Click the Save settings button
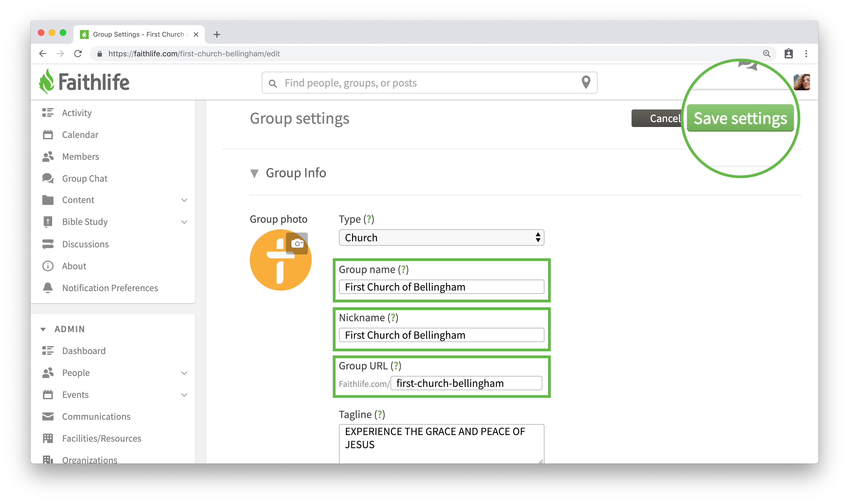This screenshot has height=504, width=849. coord(740,118)
